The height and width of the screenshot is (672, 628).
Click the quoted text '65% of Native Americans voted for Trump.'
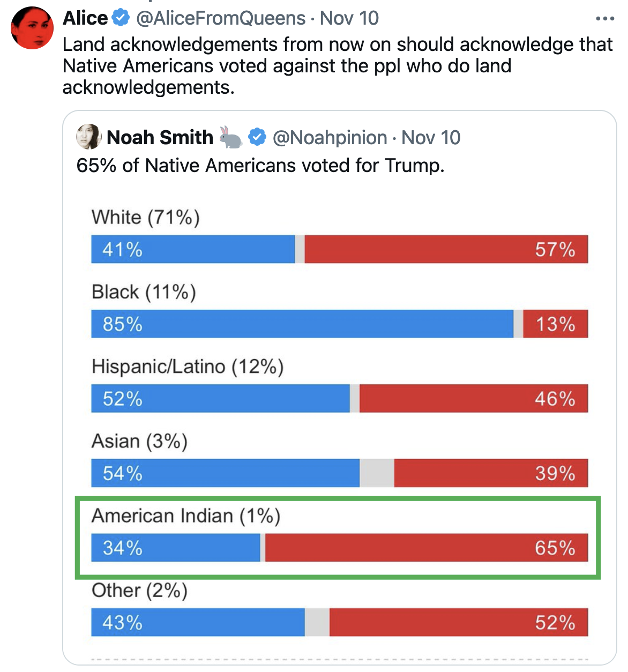[x=260, y=166]
